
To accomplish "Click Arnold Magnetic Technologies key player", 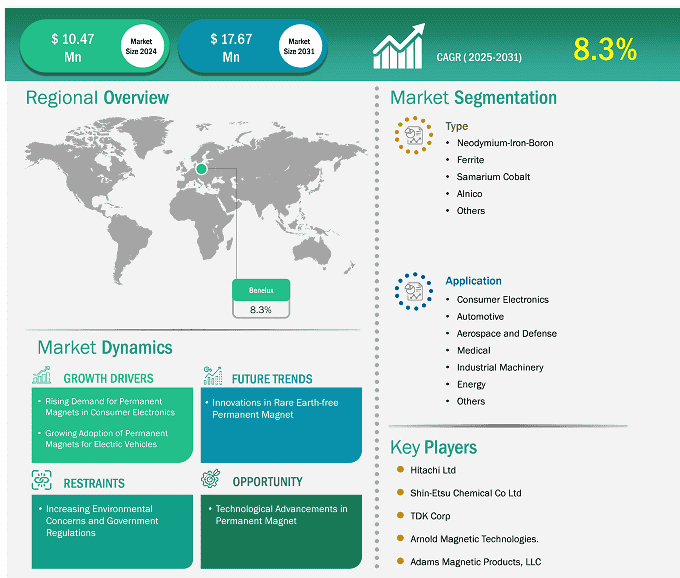I will coord(474,539).
